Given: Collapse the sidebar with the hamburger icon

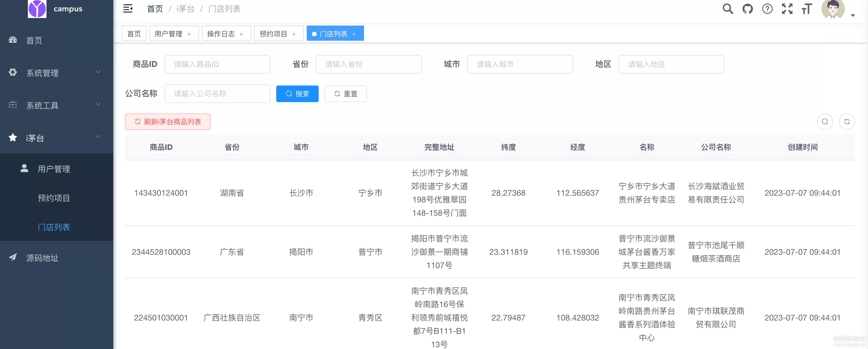Looking at the screenshot, I should coord(128,9).
